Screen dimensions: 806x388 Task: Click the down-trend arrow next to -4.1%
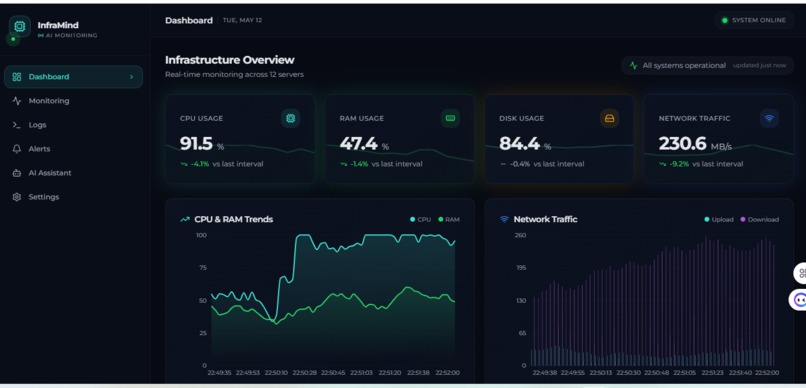tap(185, 164)
